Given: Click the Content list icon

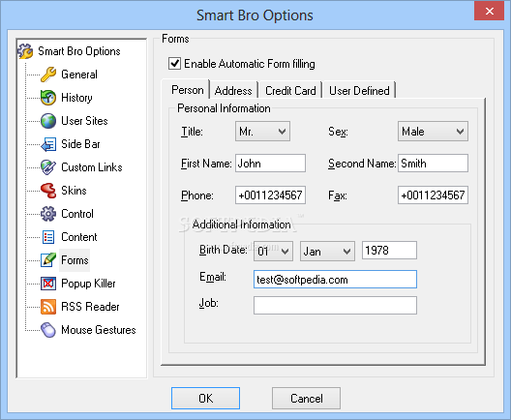Looking at the screenshot, I should point(48,237).
